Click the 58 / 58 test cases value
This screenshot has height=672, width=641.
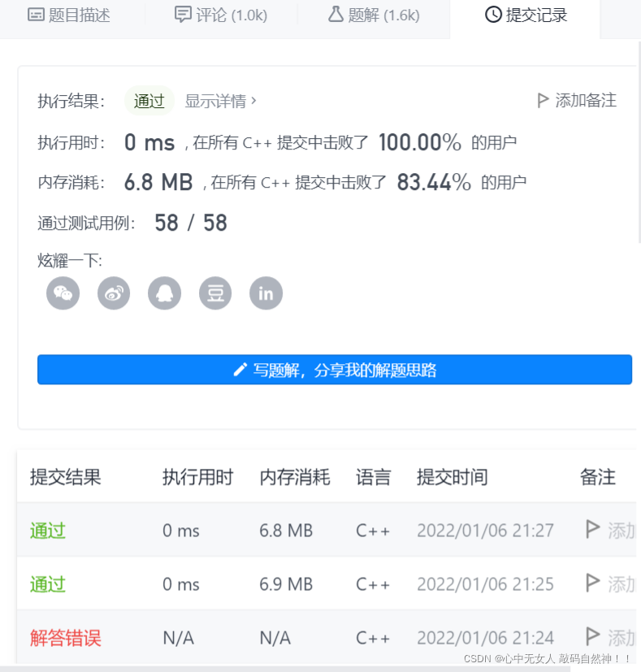191,223
